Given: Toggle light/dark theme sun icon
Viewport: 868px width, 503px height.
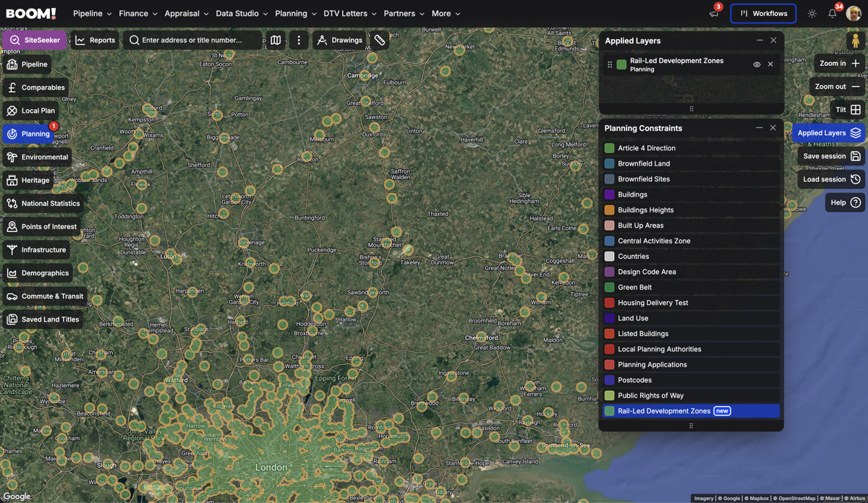Looking at the screenshot, I should pos(812,14).
